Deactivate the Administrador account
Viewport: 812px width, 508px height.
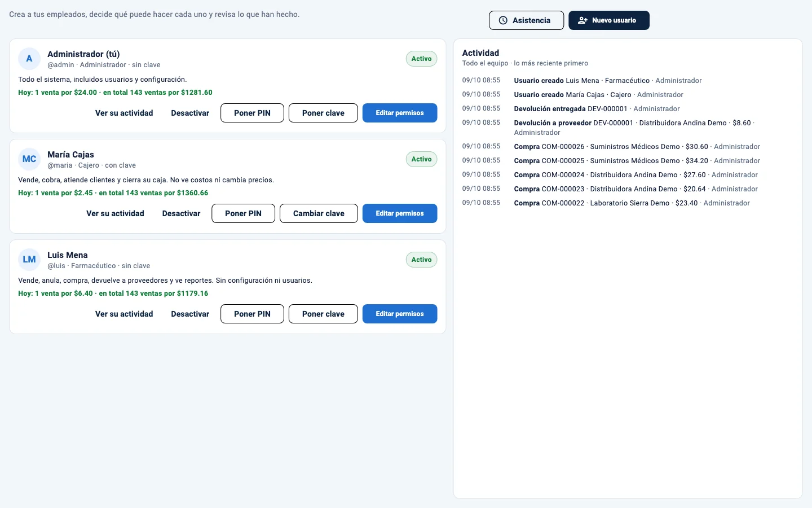190,113
